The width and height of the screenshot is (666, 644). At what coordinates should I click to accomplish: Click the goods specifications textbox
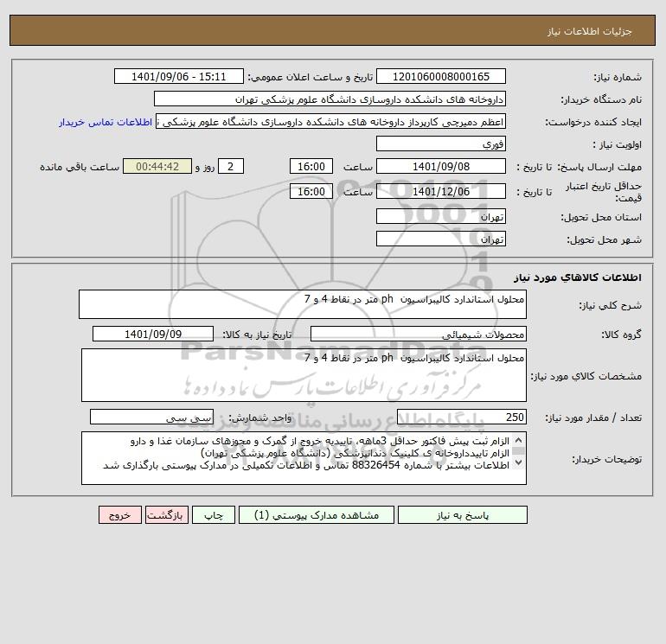(304, 375)
